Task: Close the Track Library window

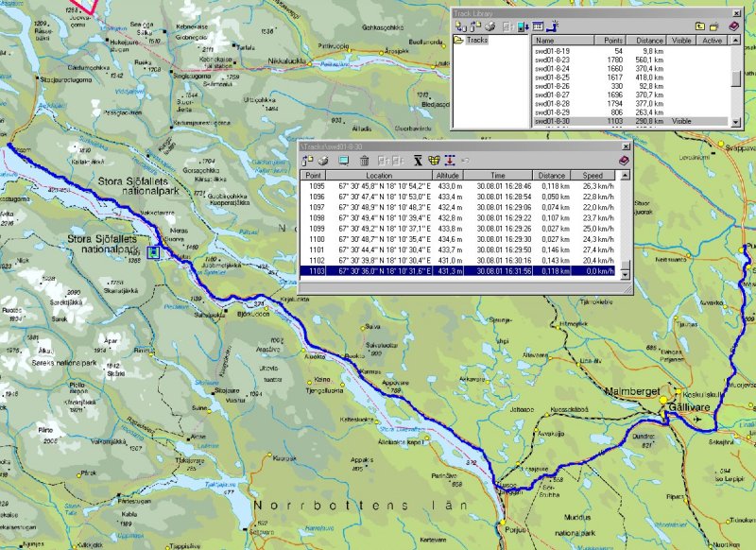Action: 737,11
